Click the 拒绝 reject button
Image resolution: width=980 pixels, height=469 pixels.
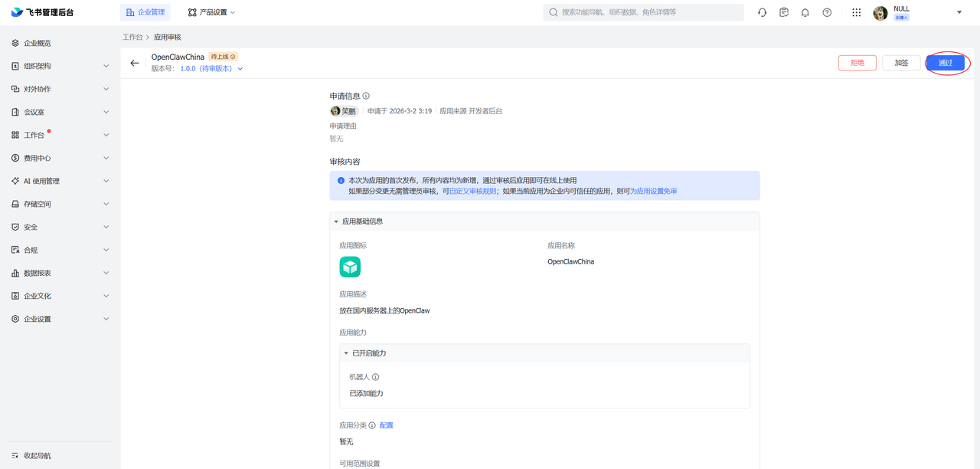(x=857, y=63)
